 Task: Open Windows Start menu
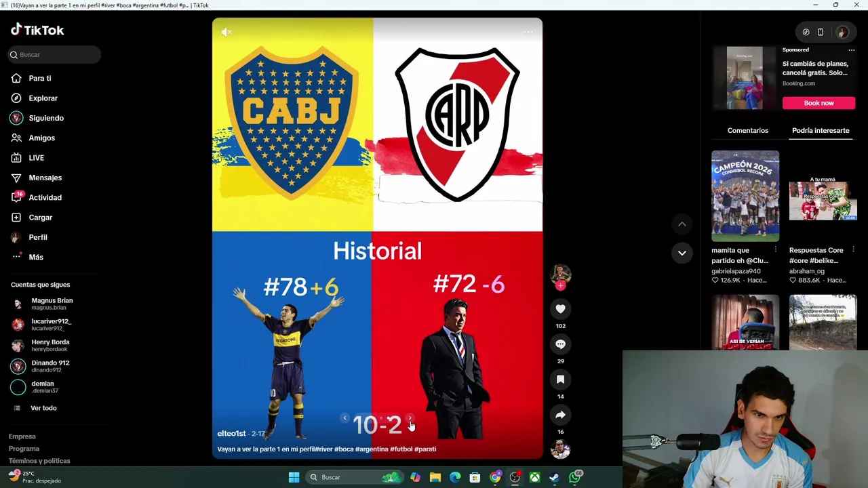click(294, 477)
